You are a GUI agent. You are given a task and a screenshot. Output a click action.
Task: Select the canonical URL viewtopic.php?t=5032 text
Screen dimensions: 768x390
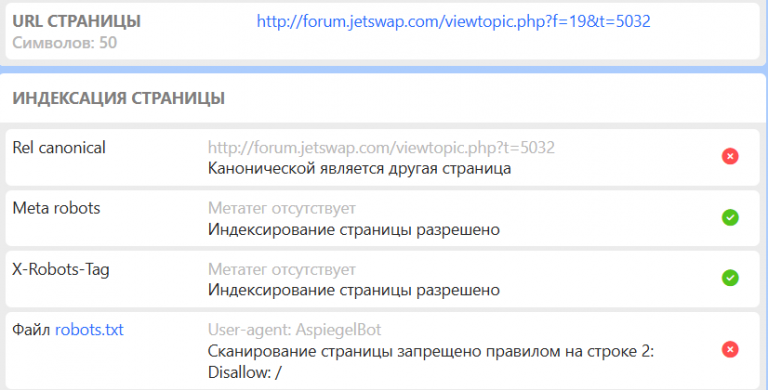(x=381, y=147)
